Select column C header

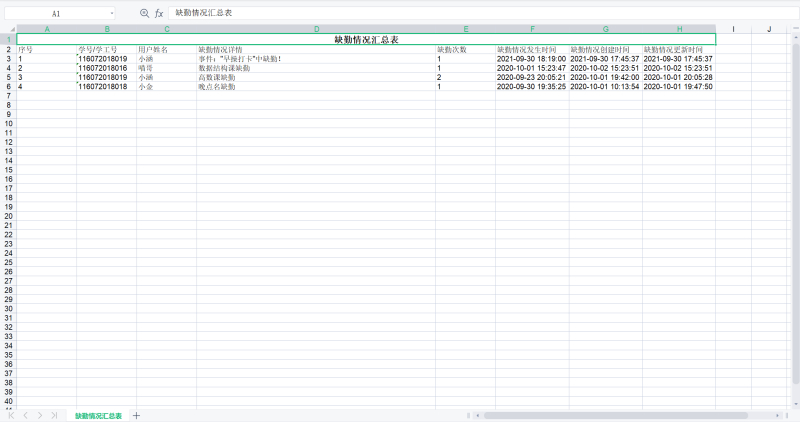(167, 29)
